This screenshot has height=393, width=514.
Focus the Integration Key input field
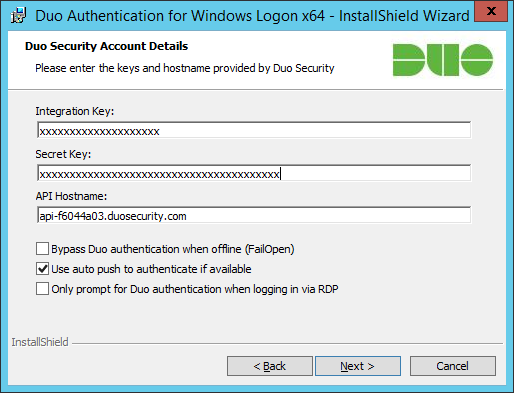pos(254,130)
